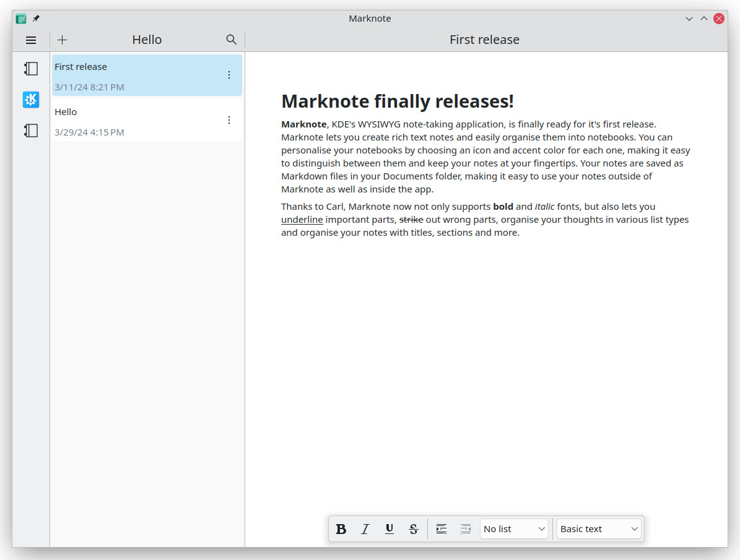
Task: Decrease indent of the paragraph
Action: [465, 529]
